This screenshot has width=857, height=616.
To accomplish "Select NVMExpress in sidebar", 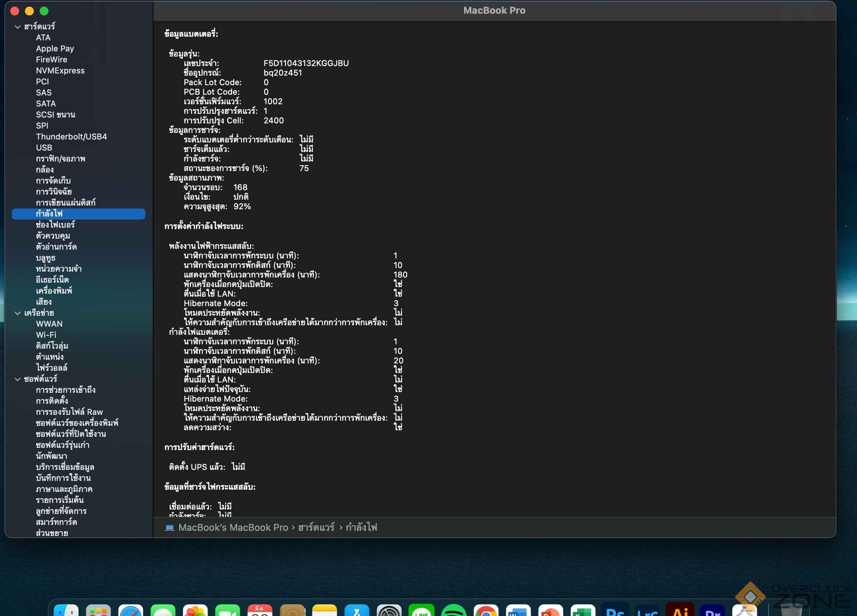I will [60, 70].
